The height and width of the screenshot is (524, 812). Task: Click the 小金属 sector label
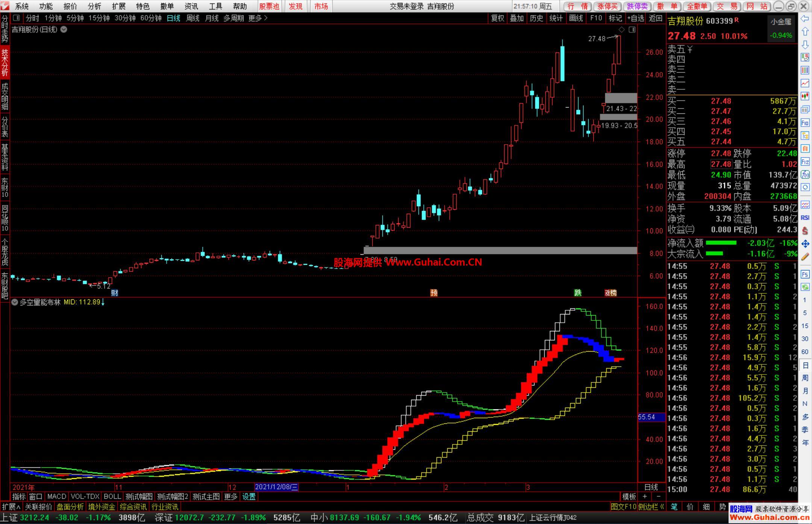(x=781, y=22)
